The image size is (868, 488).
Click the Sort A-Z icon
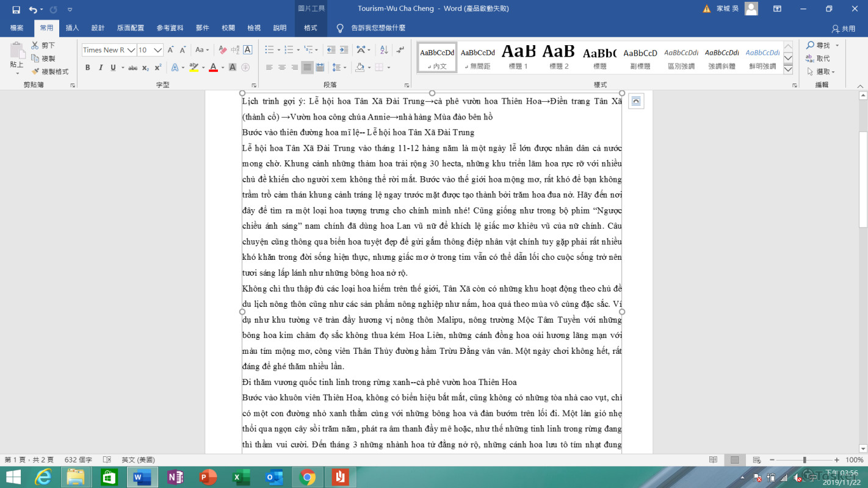[384, 50]
